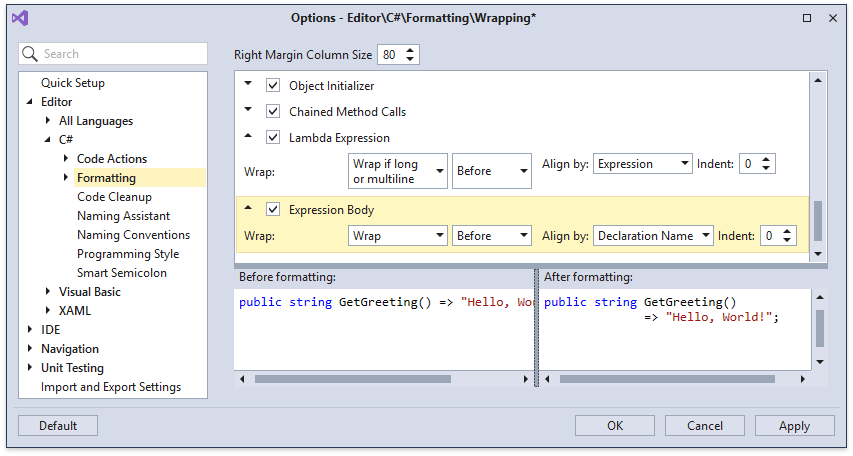Expand the Object Initializer section arrow
Image resolution: width=853 pixels, height=456 pixels.
249,85
